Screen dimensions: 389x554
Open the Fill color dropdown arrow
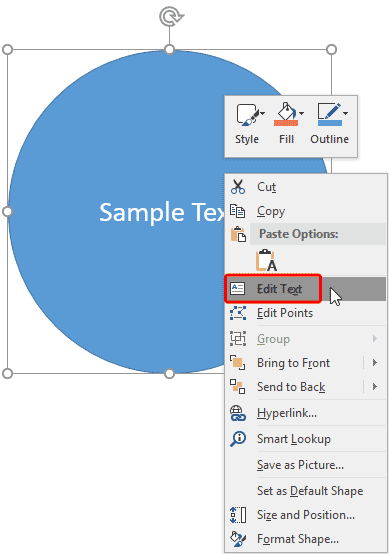point(301,113)
